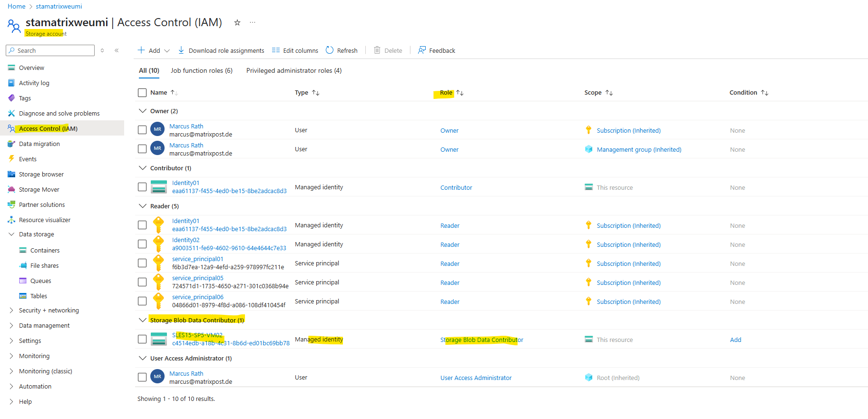
Task: Check Marcus Rath Management group Owner row
Action: pyautogui.click(x=142, y=149)
